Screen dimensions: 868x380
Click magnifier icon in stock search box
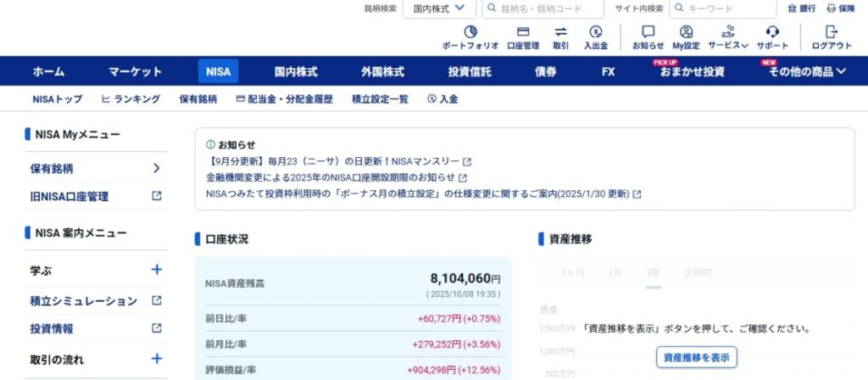(492, 8)
